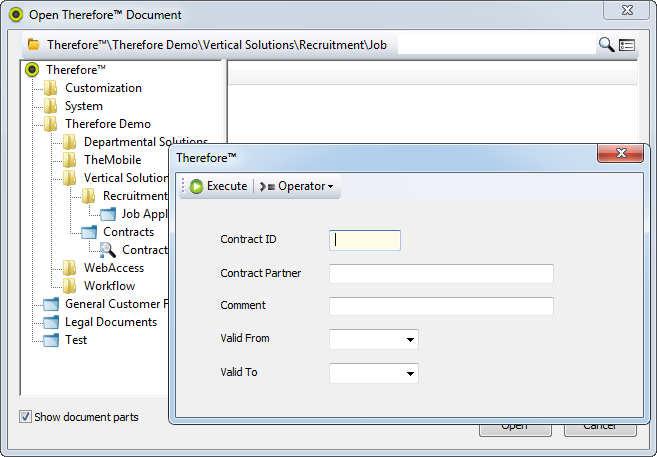Click the list view icon beside search

tap(627, 45)
